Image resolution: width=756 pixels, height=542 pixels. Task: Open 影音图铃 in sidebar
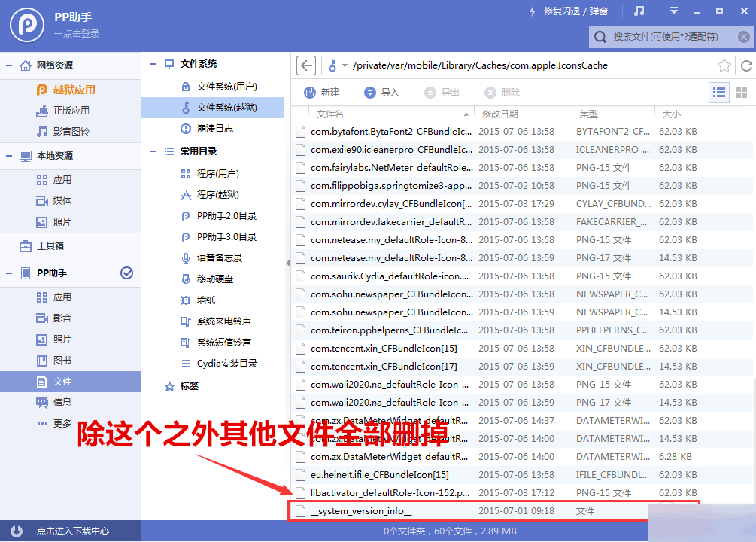pyautogui.click(x=63, y=132)
